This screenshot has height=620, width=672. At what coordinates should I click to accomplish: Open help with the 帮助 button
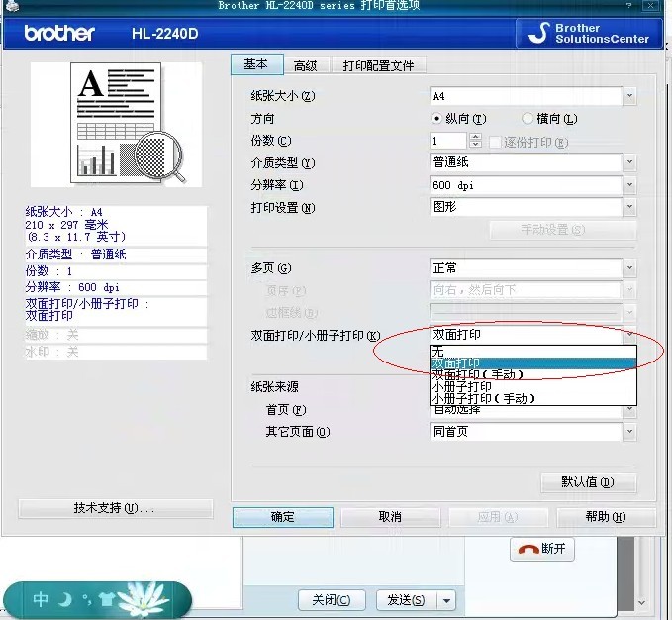(606, 517)
